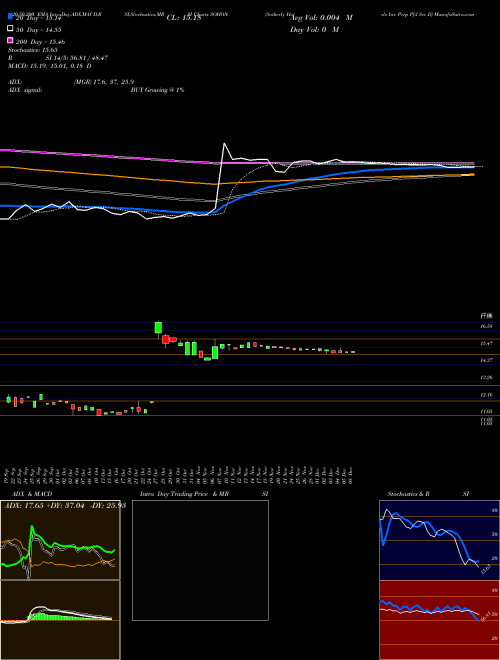500x660 pixels.
Task: Click the 15.47 price axis label
Action: tap(487, 343)
